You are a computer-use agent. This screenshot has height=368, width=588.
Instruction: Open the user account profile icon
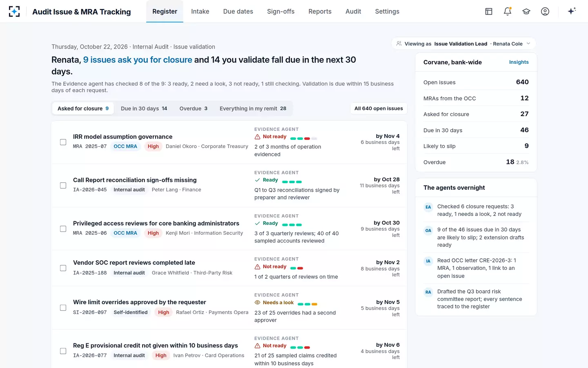(x=545, y=11)
